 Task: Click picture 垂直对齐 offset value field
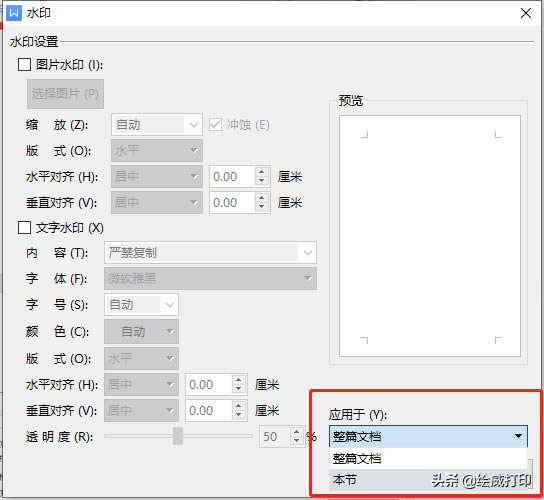coord(232,203)
